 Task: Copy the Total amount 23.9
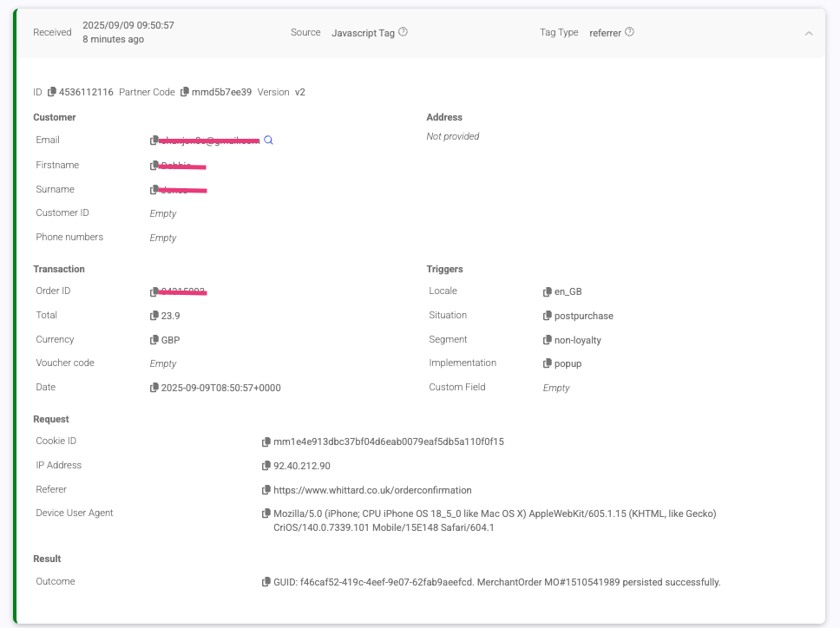(x=154, y=316)
